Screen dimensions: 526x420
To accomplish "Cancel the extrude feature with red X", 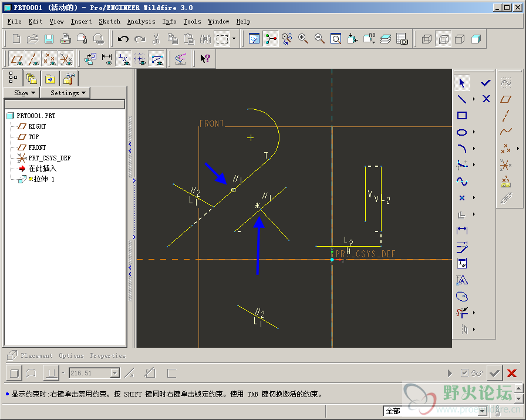I will click(x=512, y=373).
